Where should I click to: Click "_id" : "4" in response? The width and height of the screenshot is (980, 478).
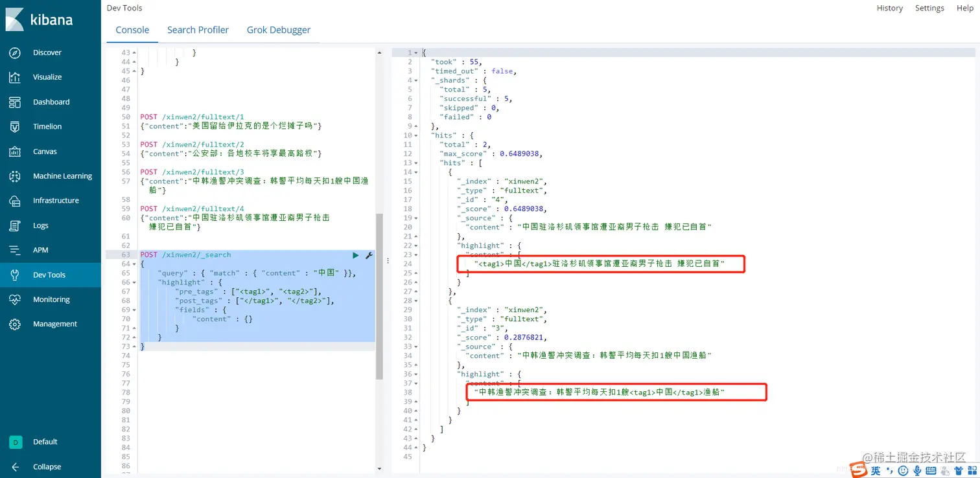483,199
